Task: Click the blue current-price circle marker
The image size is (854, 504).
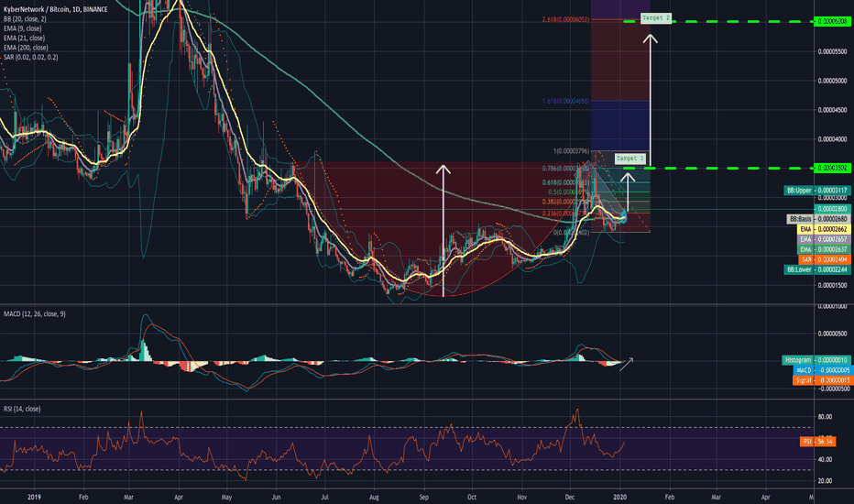Action: coord(624,217)
